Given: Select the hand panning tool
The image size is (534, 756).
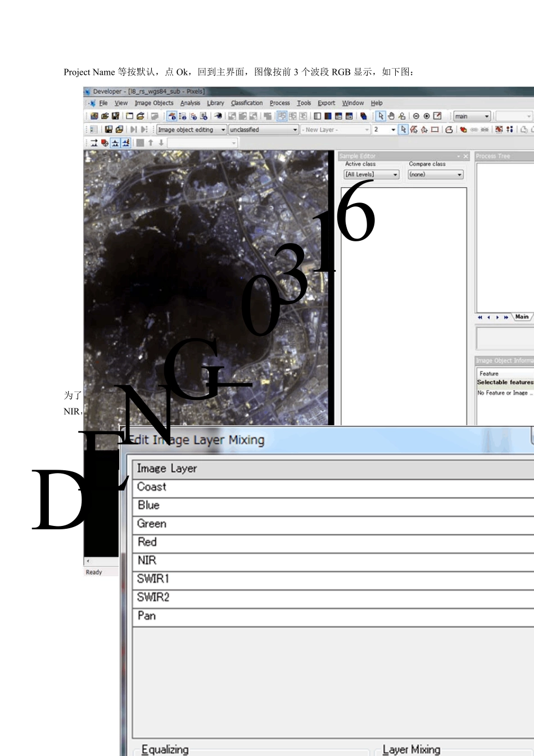Looking at the screenshot, I should click(391, 116).
